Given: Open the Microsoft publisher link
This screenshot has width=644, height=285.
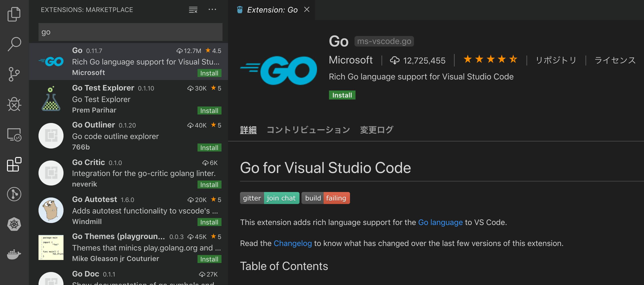Looking at the screenshot, I should coord(350,60).
